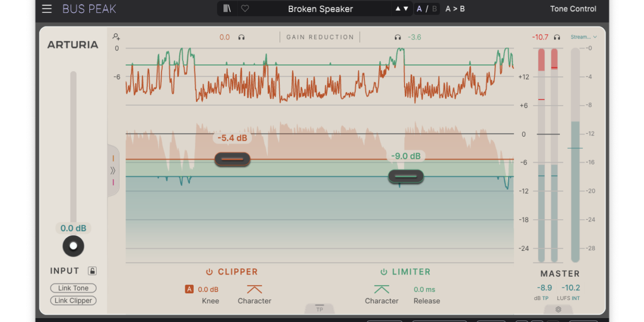The width and height of the screenshot is (644, 322).
Task: Select the previous preset with up arrow
Action: [398, 8]
